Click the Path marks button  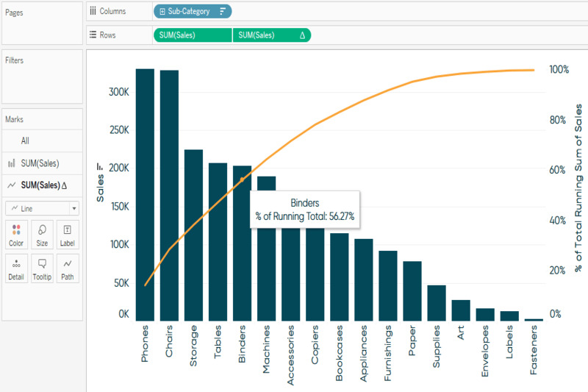(x=67, y=268)
